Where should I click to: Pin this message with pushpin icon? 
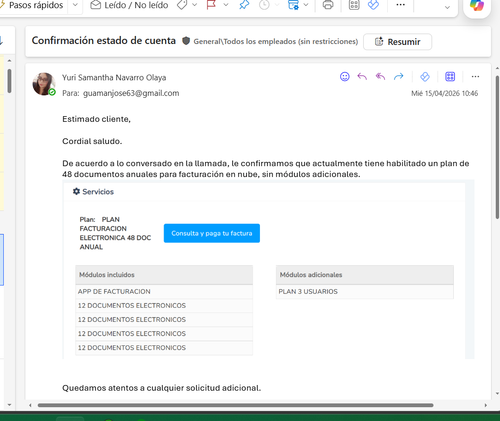[x=244, y=5]
